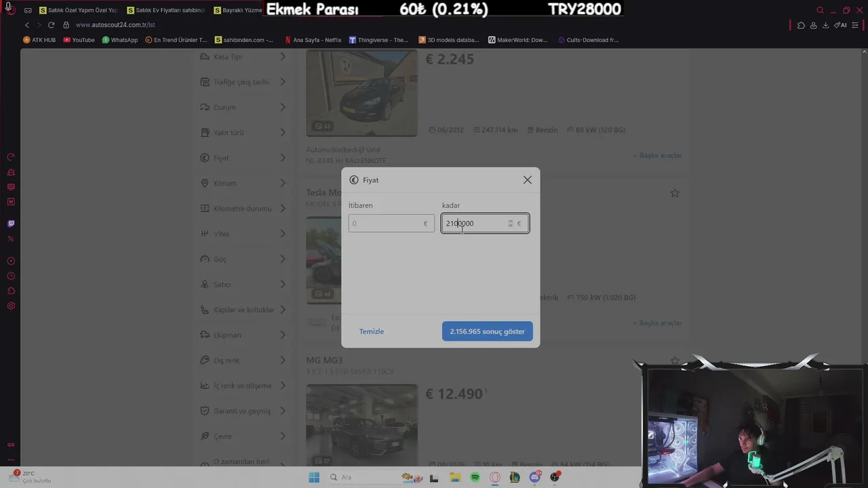Show 2.156.965 sonuç göster results
Viewport: 868px width, 488px height.
click(488, 331)
